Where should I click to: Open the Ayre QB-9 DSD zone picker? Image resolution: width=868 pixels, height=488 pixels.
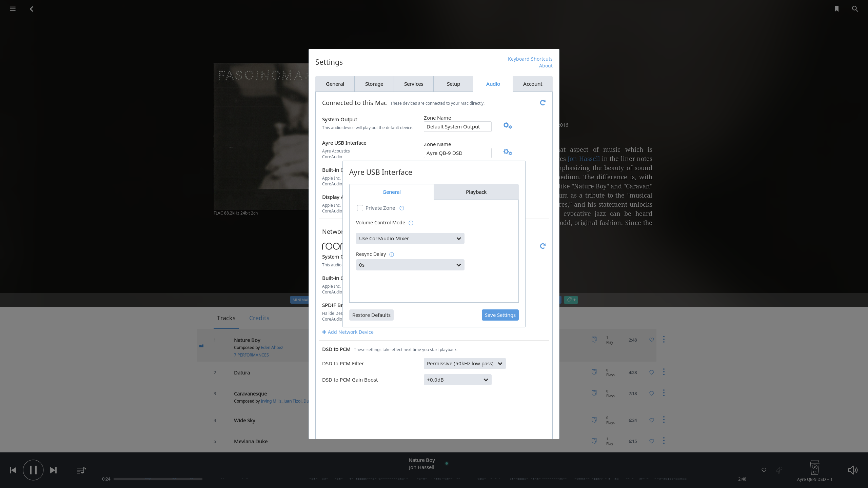[814, 471]
